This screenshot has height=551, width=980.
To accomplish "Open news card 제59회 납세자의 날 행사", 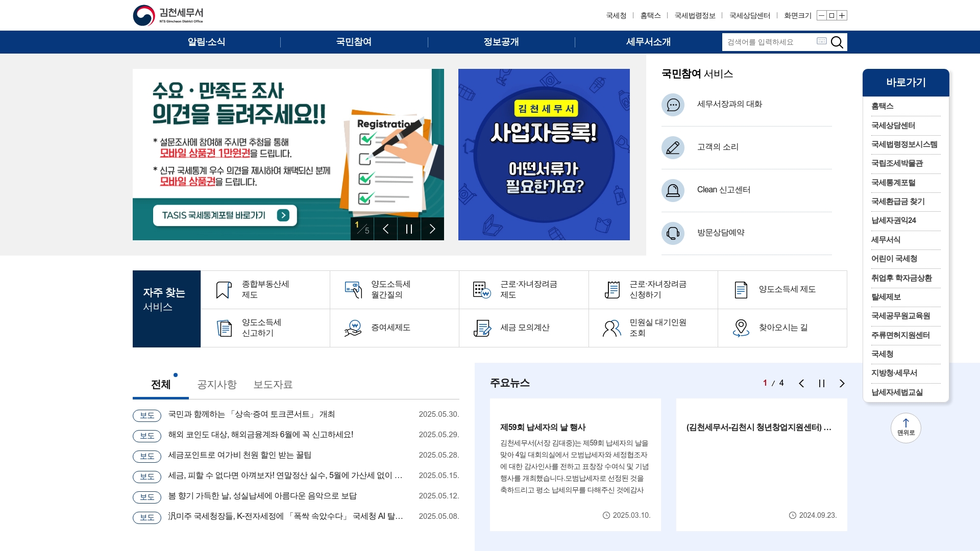I will [575, 465].
